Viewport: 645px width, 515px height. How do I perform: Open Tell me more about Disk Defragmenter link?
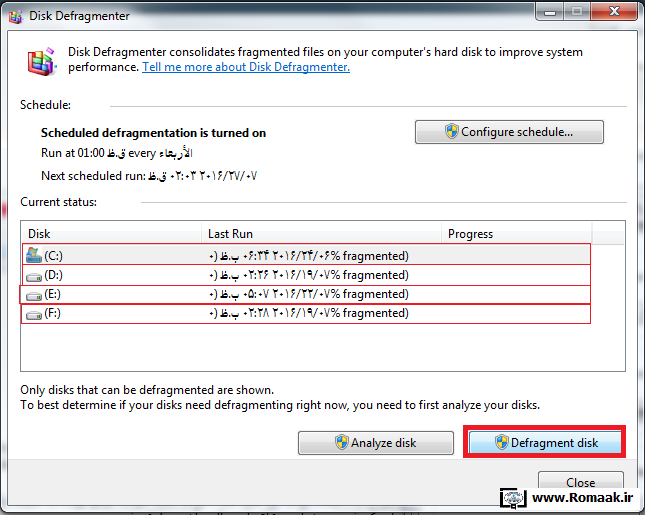click(x=246, y=67)
